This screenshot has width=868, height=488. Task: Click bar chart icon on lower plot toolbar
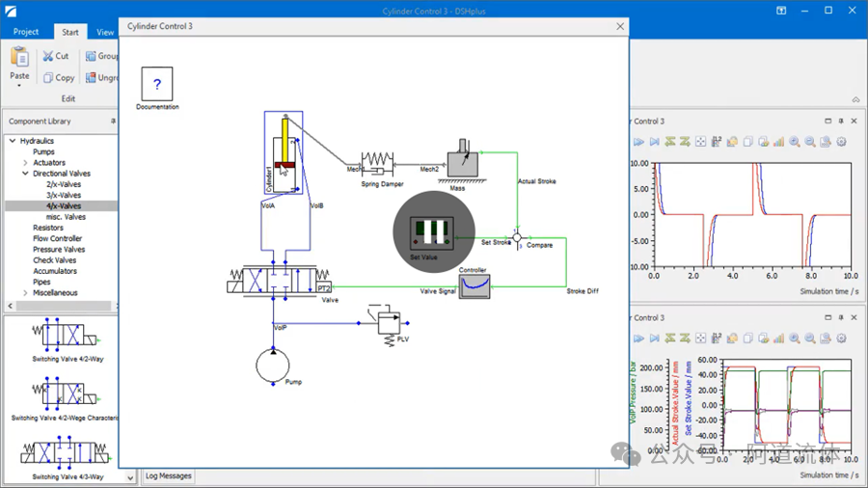[x=779, y=339]
